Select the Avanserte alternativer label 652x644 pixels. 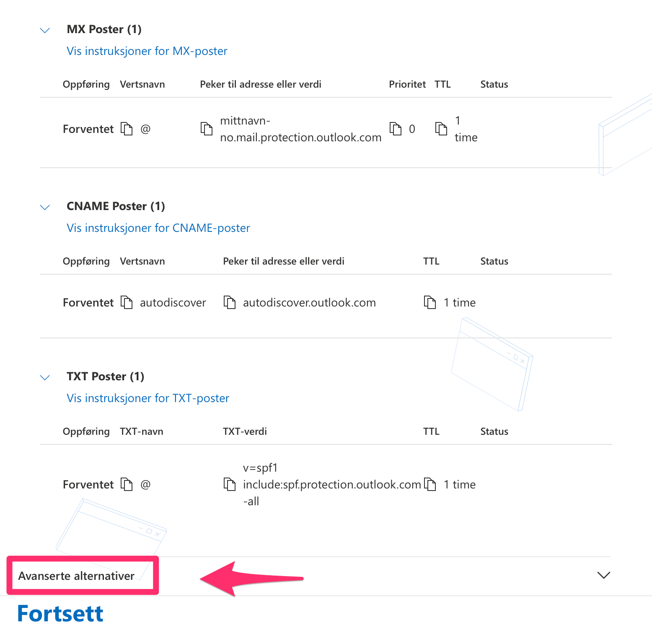pyautogui.click(x=76, y=576)
